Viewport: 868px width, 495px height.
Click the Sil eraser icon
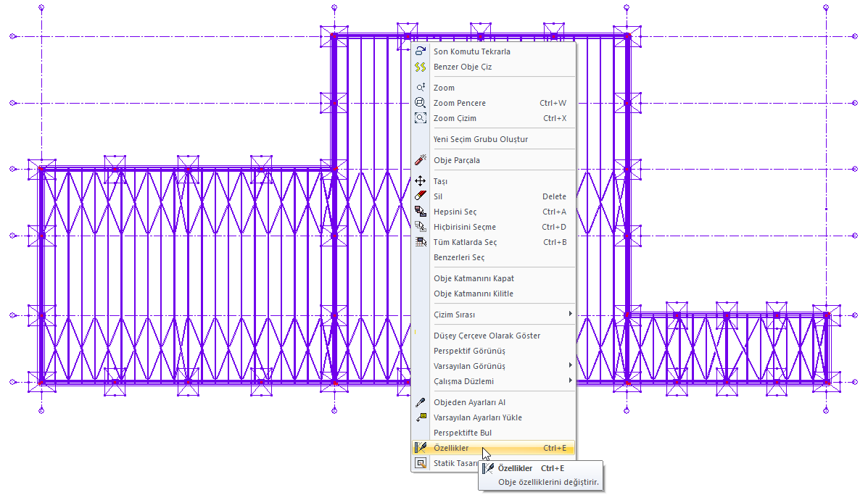pos(421,196)
